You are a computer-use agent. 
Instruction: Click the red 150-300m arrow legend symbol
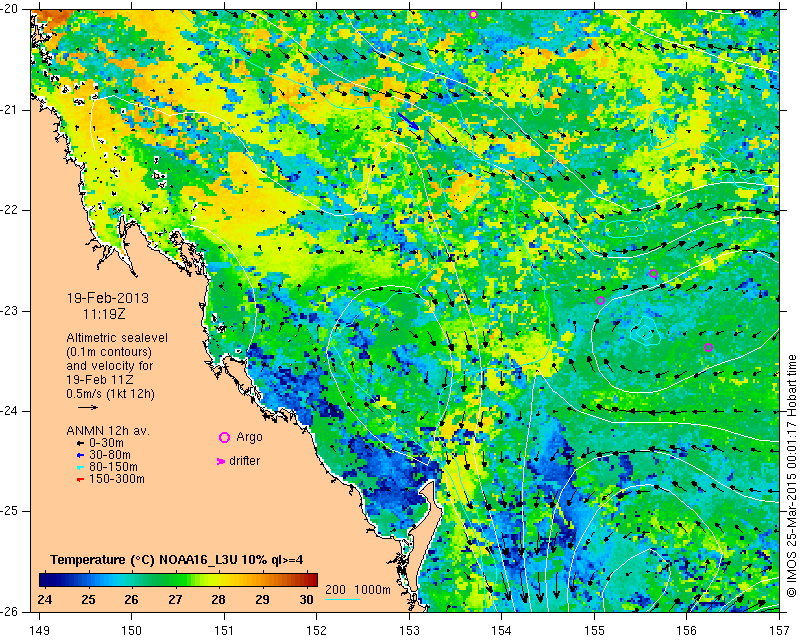(x=80, y=480)
